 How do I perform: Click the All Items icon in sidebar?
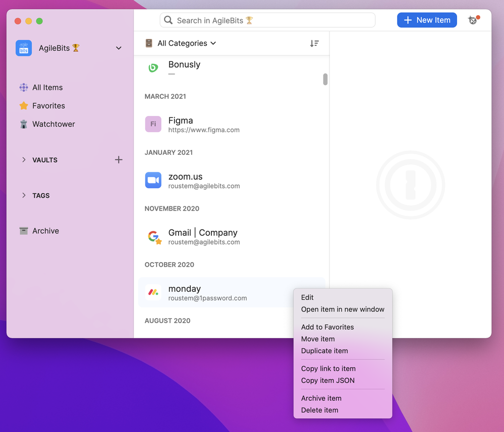point(24,87)
